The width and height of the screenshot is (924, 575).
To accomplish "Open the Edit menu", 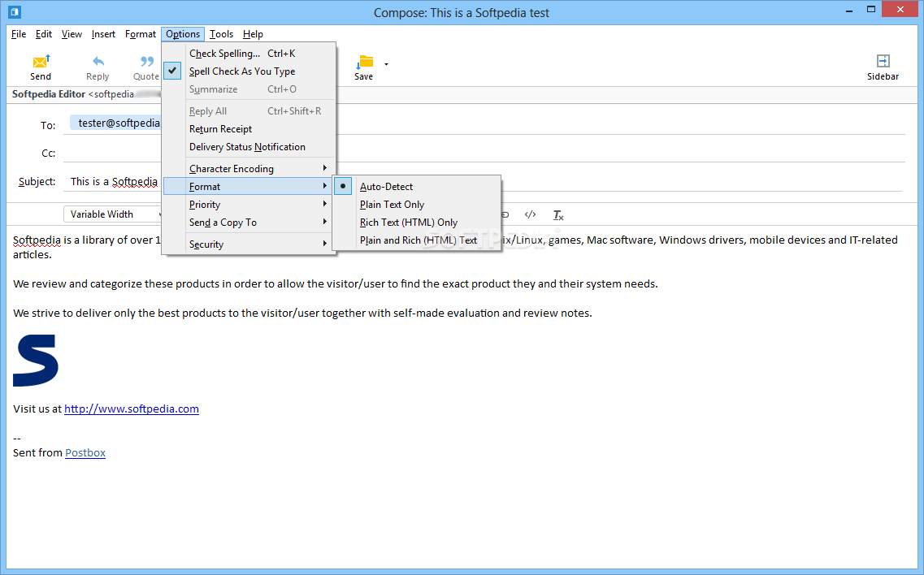I will [44, 34].
